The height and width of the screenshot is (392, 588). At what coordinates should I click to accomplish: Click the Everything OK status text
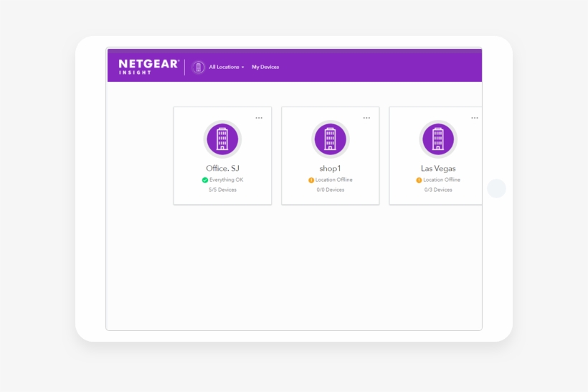point(226,180)
